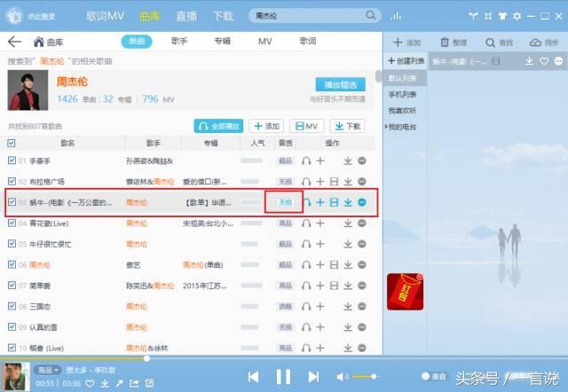Go to the previous track
Screen dimensions: 568x392
(253, 377)
